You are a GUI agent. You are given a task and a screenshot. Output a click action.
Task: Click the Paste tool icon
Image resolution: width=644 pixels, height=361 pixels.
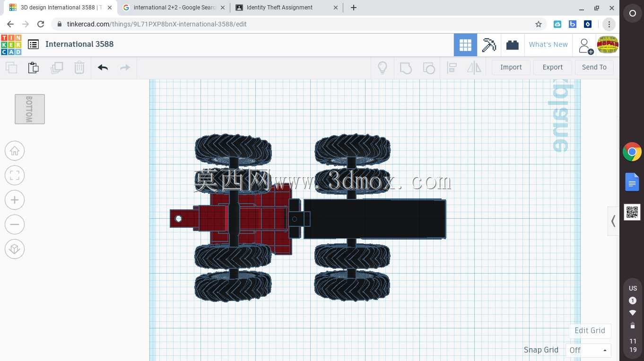pyautogui.click(x=34, y=68)
